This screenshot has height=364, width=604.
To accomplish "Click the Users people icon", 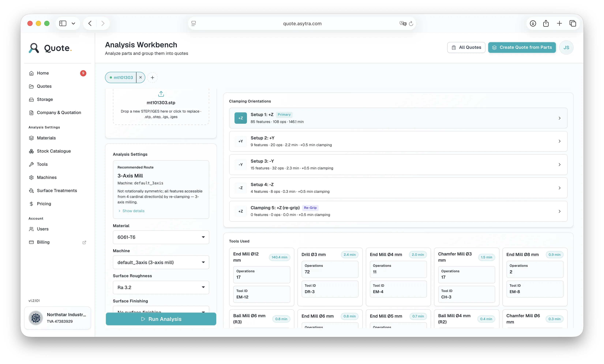I will click(31, 229).
